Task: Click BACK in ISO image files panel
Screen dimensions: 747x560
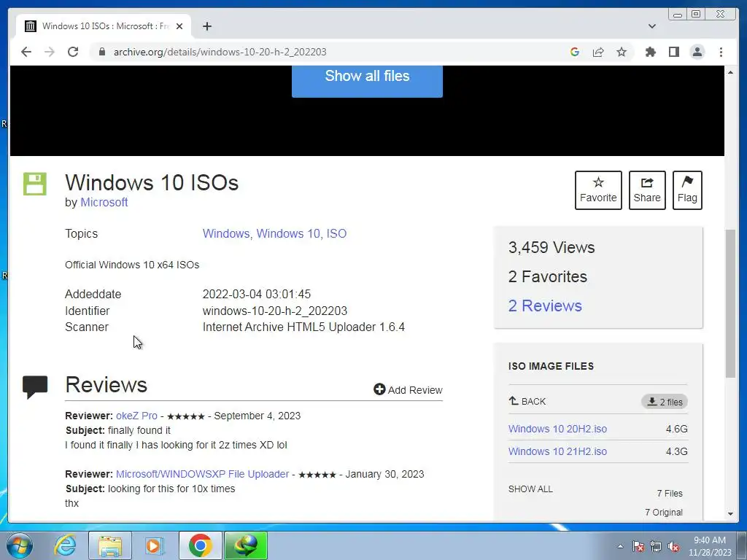Action: pos(527,402)
